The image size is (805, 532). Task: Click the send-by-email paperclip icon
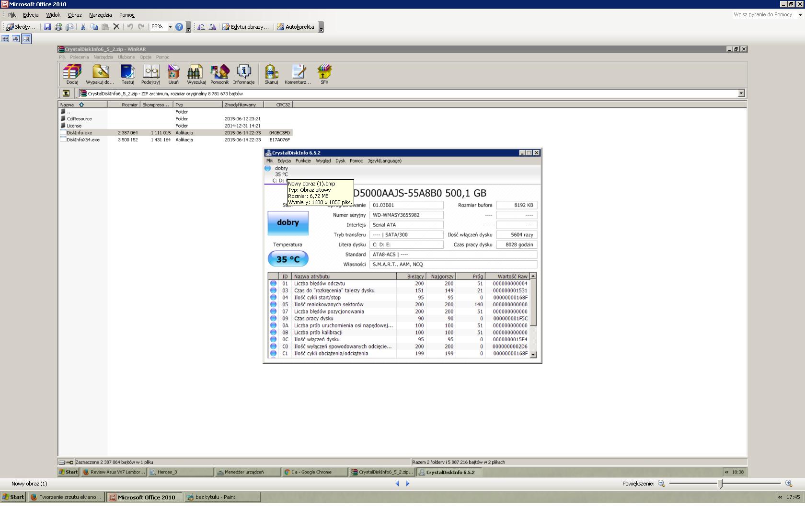[x=69, y=27]
